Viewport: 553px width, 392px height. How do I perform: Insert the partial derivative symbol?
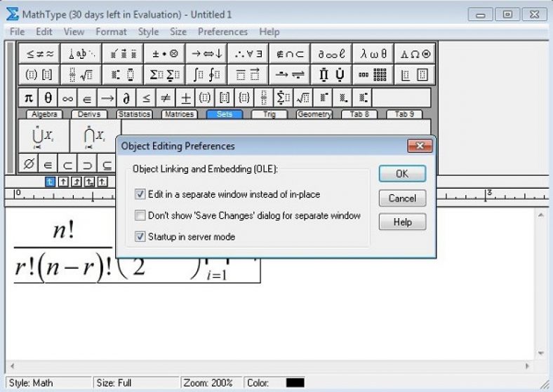[x=126, y=97]
